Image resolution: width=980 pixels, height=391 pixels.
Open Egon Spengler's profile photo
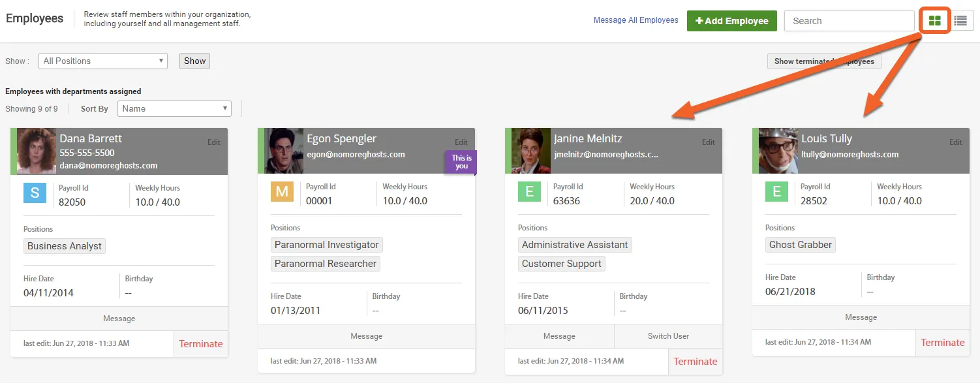click(283, 150)
